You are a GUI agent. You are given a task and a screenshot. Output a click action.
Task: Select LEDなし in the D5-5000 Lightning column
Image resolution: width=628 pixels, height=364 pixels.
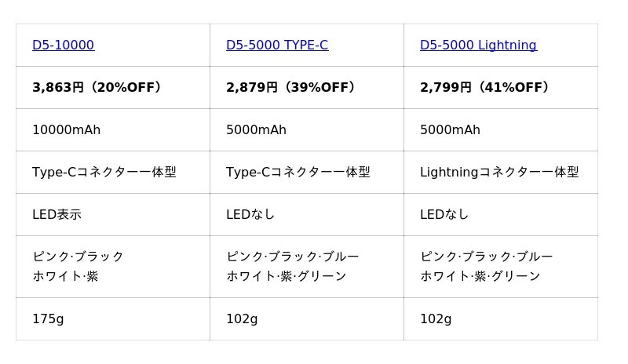(x=444, y=215)
